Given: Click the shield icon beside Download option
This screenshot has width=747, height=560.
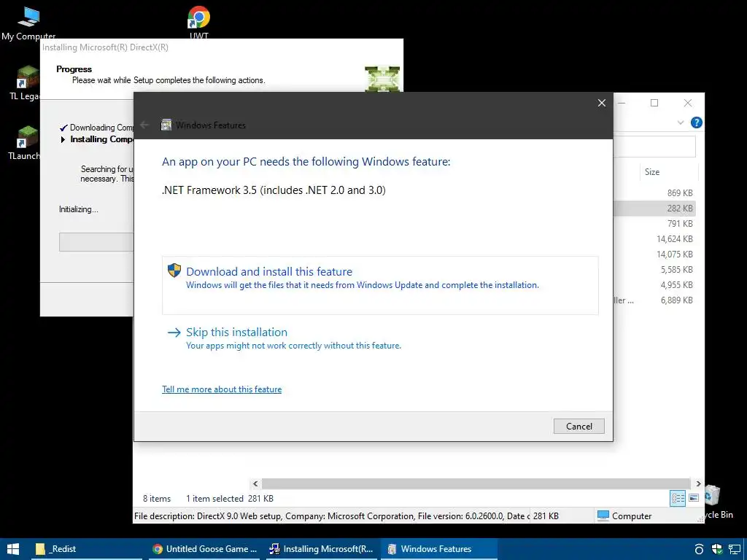Looking at the screenshot, I should pyautogui.click(x=174, y=271).
